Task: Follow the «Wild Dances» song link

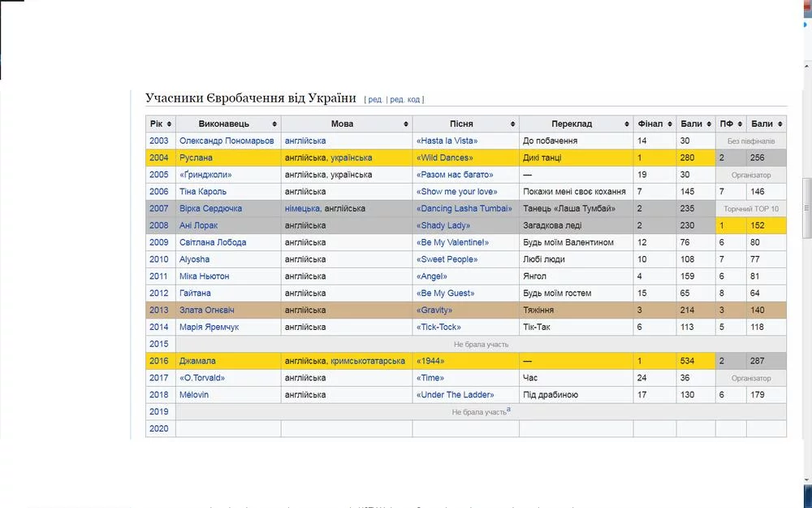Action: [x=443, y=158]
